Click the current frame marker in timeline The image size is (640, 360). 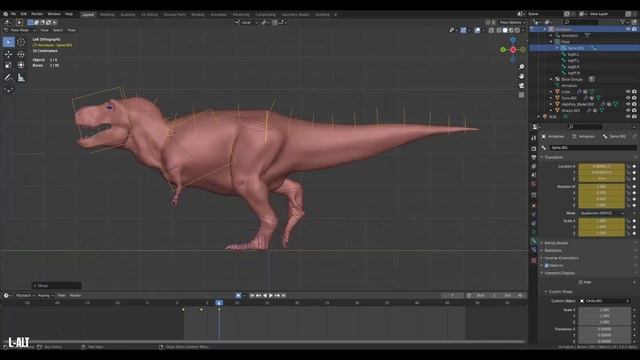[219, 302]
